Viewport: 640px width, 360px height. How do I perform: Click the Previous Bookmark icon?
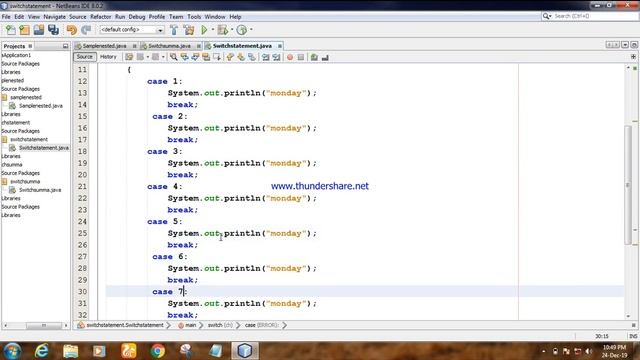(x=230, y=57)
